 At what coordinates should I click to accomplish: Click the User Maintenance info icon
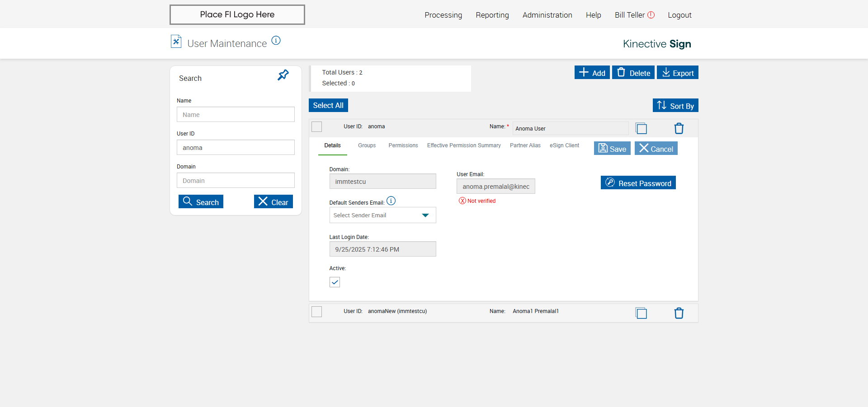276,41
